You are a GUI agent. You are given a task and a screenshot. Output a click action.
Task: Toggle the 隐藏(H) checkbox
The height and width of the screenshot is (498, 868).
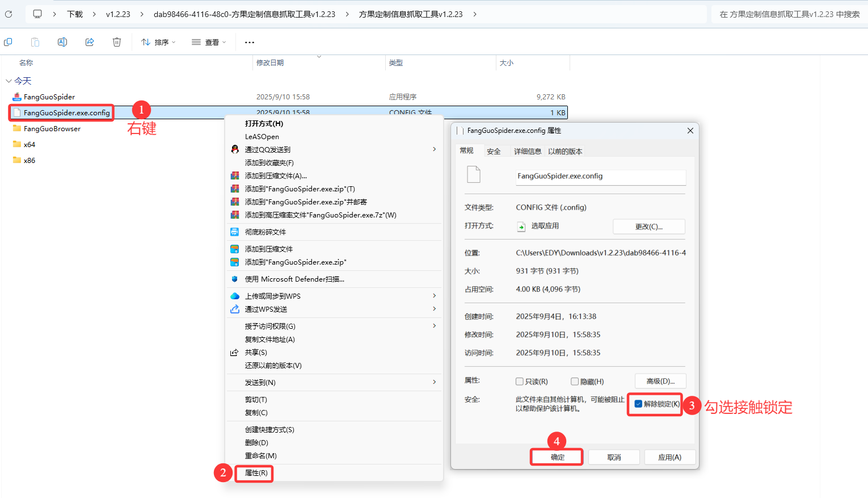click(575, 382)
